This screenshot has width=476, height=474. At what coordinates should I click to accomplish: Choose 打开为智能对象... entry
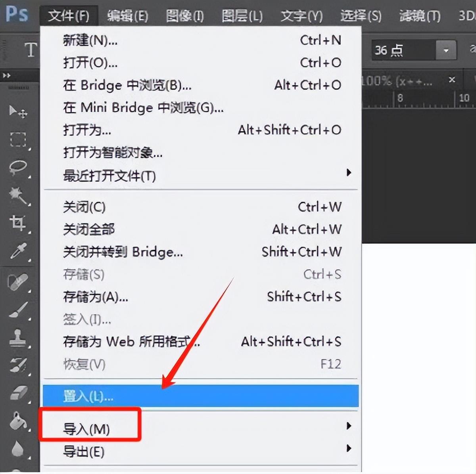point(202,153)
